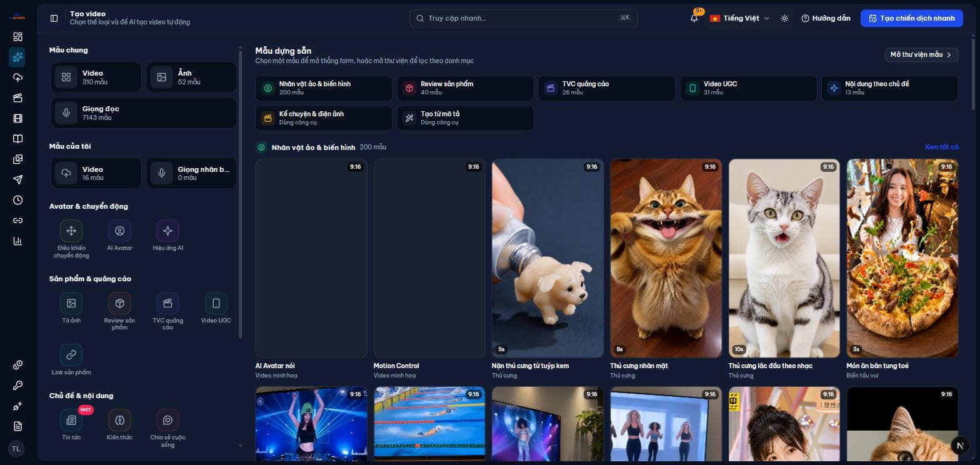This screenshot has height=465, width=980.
Task: Choose the Hiệu ứng AI icon
Action: point(167,231)
